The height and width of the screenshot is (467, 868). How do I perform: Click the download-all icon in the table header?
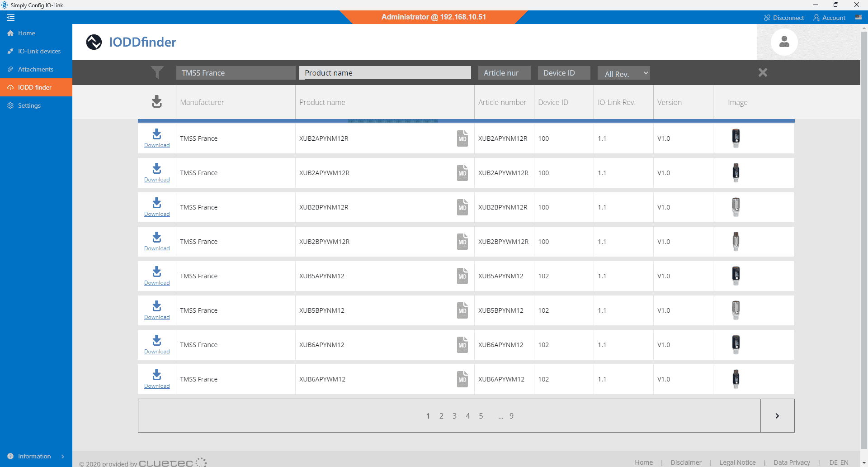[x=157, y=102]
